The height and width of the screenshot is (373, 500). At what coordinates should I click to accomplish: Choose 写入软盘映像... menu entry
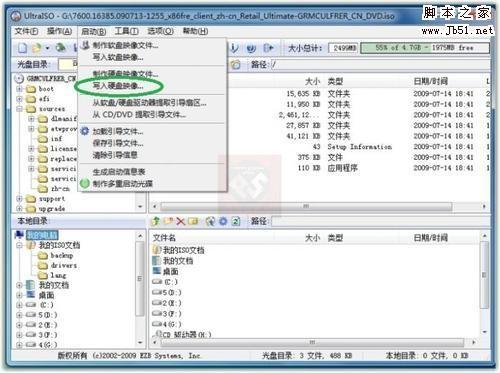coord(118,57)
